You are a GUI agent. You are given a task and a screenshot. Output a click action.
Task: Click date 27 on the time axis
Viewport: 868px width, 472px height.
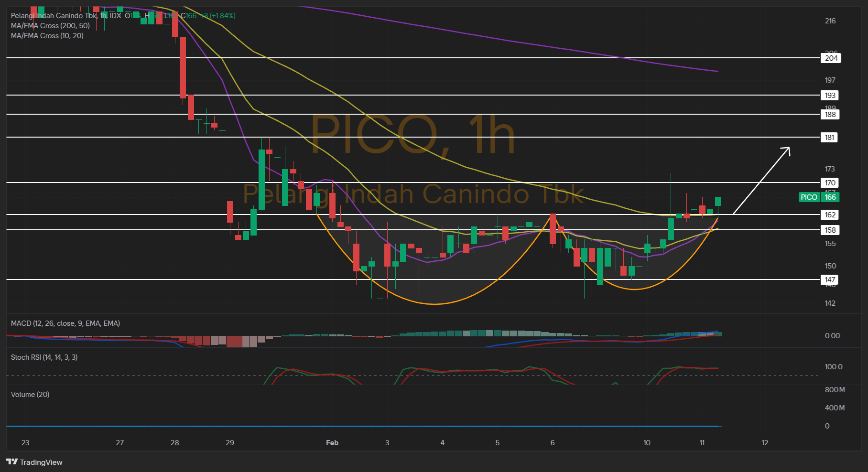(x=120, y=443)
